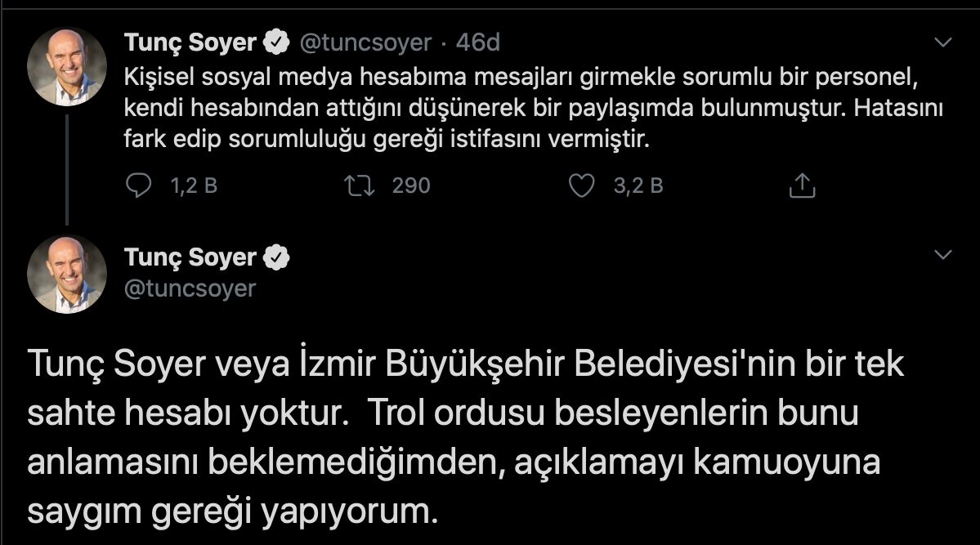Open the Tunç Soyer name link in first tweet
The image size is (980, 545).
[190, 42]
